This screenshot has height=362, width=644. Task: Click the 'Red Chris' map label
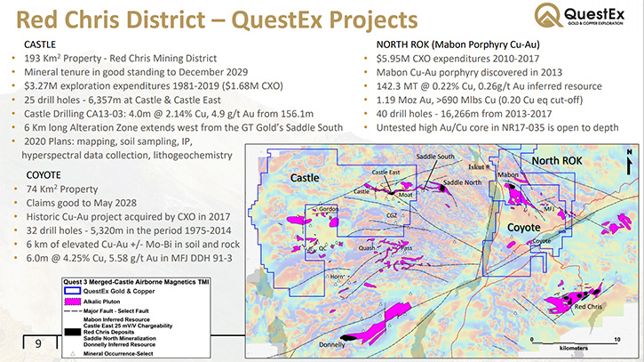588,307
